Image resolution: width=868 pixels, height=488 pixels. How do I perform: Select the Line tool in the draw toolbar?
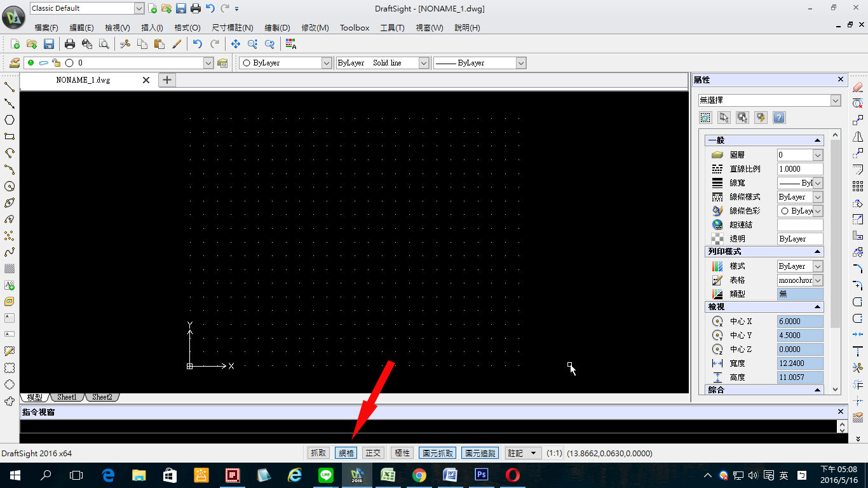click(10, 87)
